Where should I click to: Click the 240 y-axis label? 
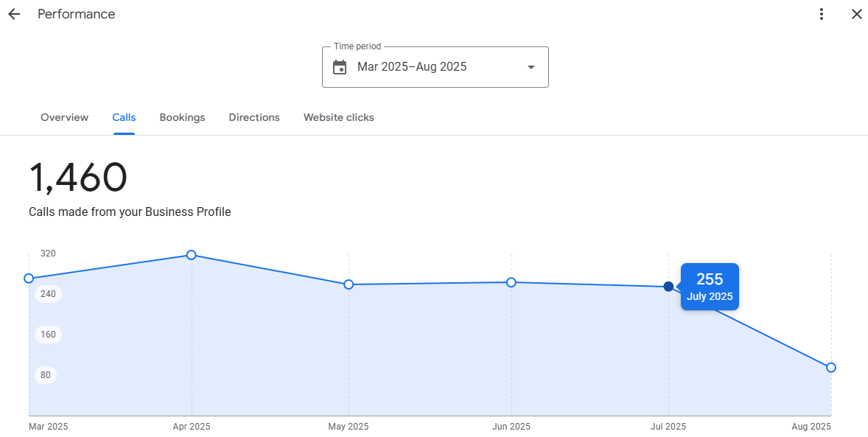pos(49,294)
